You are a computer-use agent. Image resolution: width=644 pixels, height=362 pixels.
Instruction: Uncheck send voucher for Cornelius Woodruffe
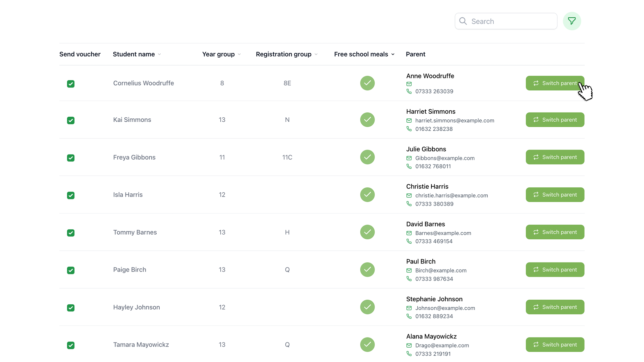point(70,84)
